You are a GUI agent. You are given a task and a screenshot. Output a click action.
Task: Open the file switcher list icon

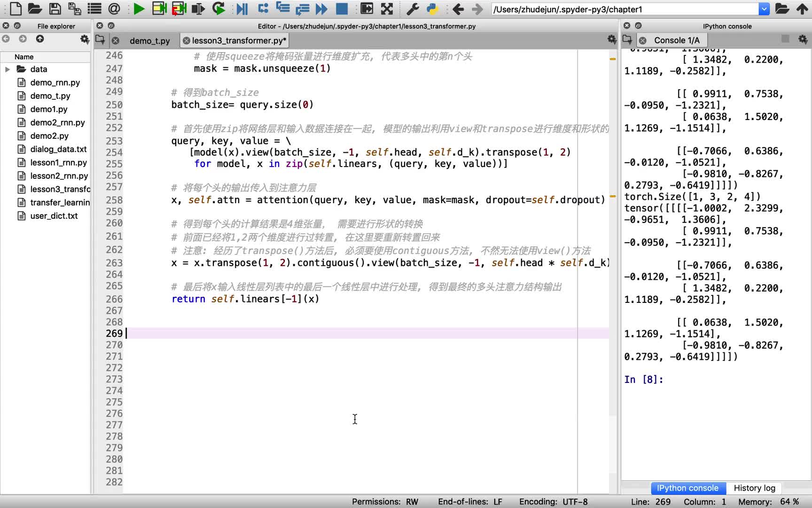click(94, 8)
